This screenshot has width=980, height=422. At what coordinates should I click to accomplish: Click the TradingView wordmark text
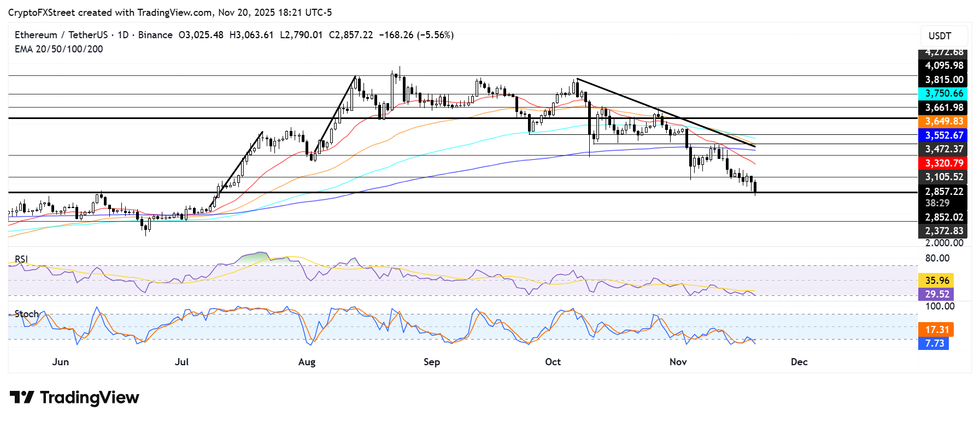pos(90,397)
